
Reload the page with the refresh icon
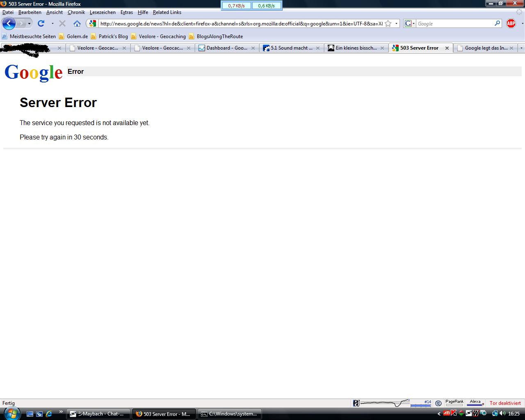(x=41, y=23)
